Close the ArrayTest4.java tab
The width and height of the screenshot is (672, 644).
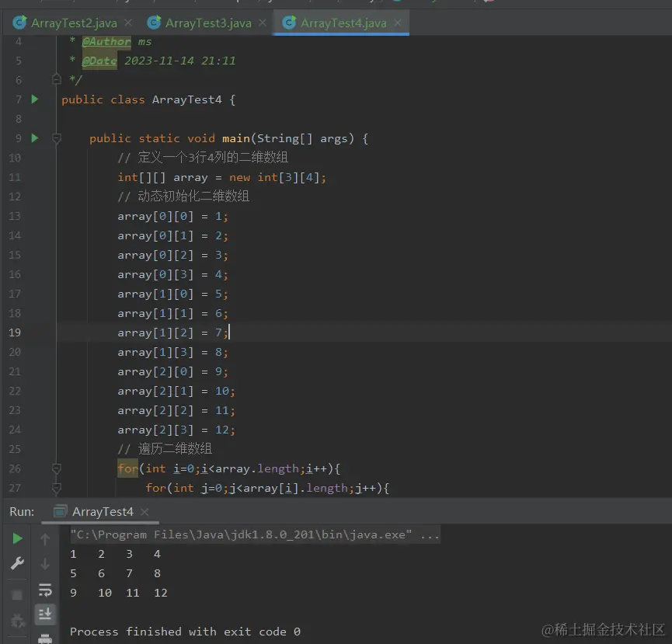click(398, 23)
